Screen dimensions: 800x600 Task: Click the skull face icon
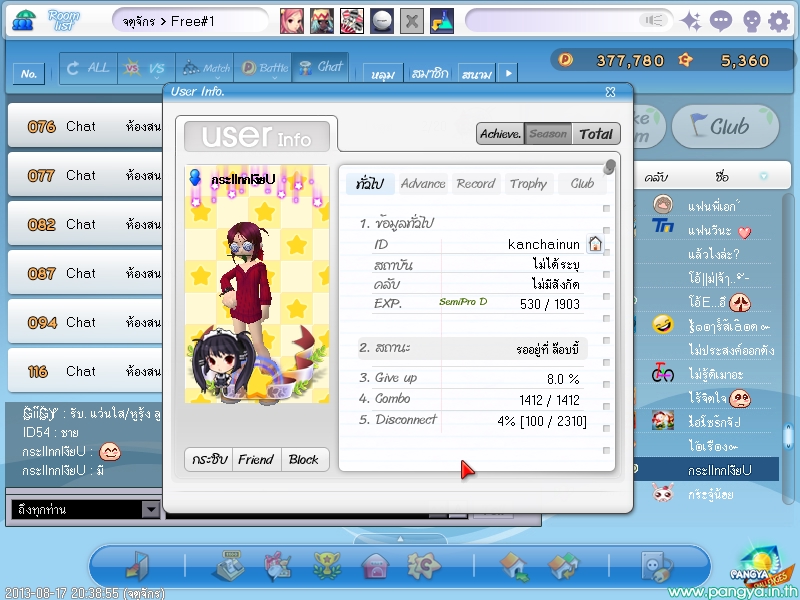[751, 21]
